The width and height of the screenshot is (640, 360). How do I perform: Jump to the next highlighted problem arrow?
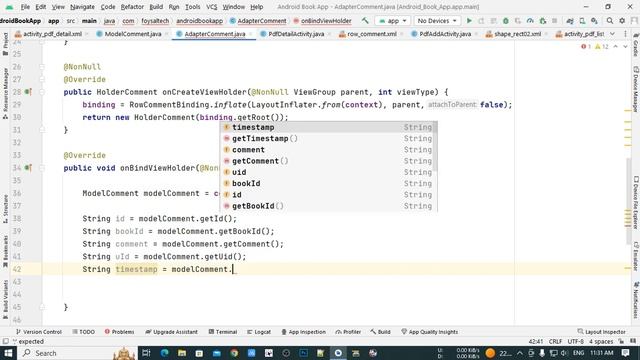(625, 47)
